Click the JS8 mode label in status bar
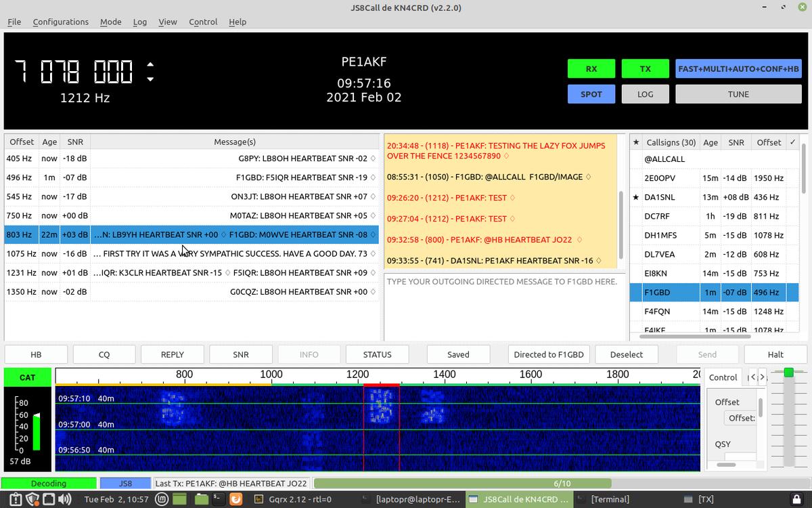This screenshot has width=812, height=508. (x=125, y=484)
